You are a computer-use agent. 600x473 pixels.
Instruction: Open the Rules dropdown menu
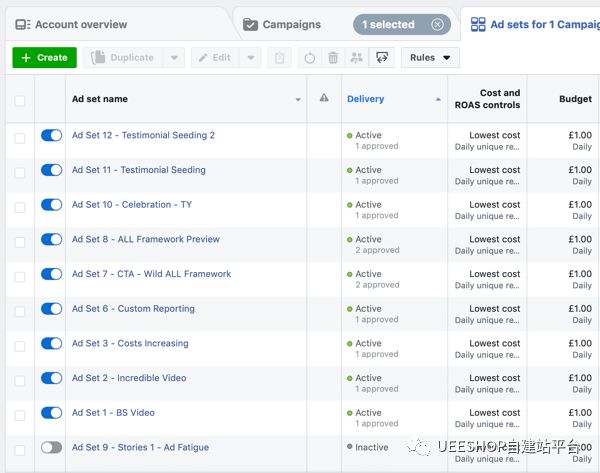click(x=430, y=58)
